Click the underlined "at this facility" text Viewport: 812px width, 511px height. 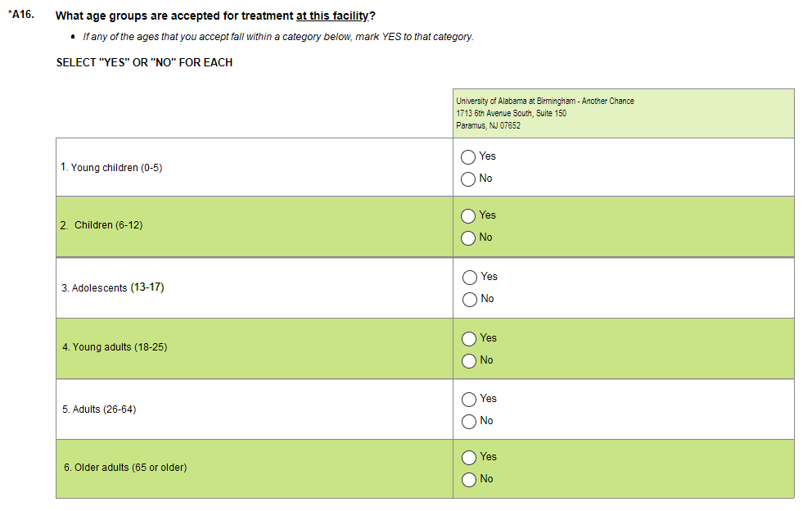[332, 16]
